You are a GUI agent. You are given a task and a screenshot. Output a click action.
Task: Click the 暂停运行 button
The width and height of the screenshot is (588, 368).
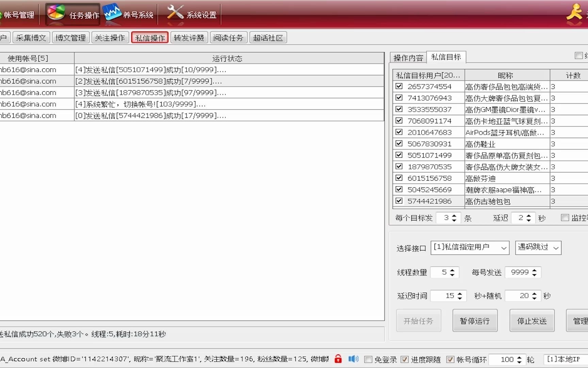tap(475, 321)
